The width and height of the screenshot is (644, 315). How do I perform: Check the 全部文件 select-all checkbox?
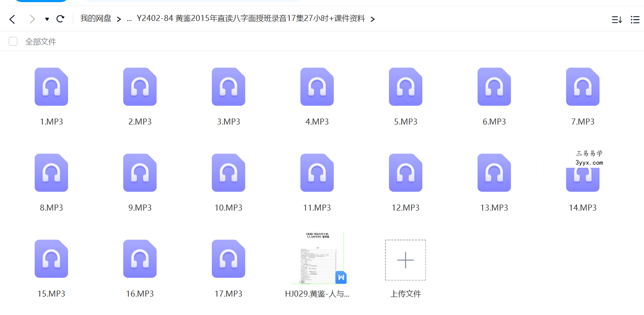pyautogui.click(x=13, y=42)
